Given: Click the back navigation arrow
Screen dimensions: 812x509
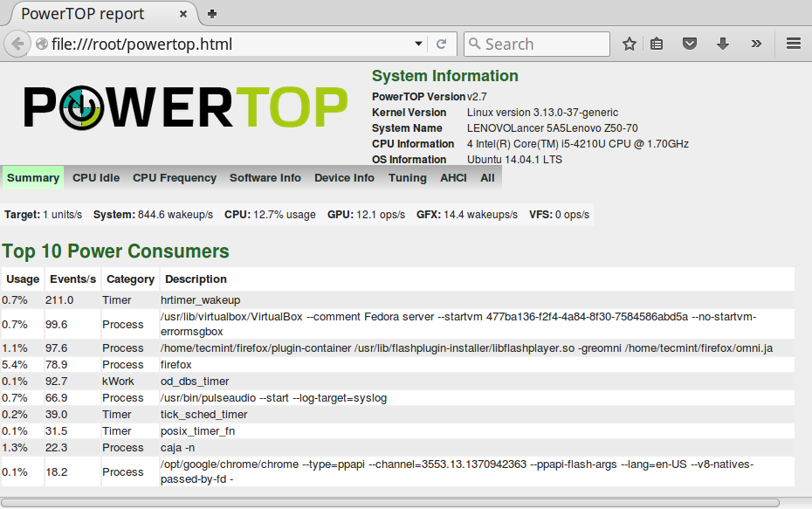Looking at the screenshot, I should point(17,44).
